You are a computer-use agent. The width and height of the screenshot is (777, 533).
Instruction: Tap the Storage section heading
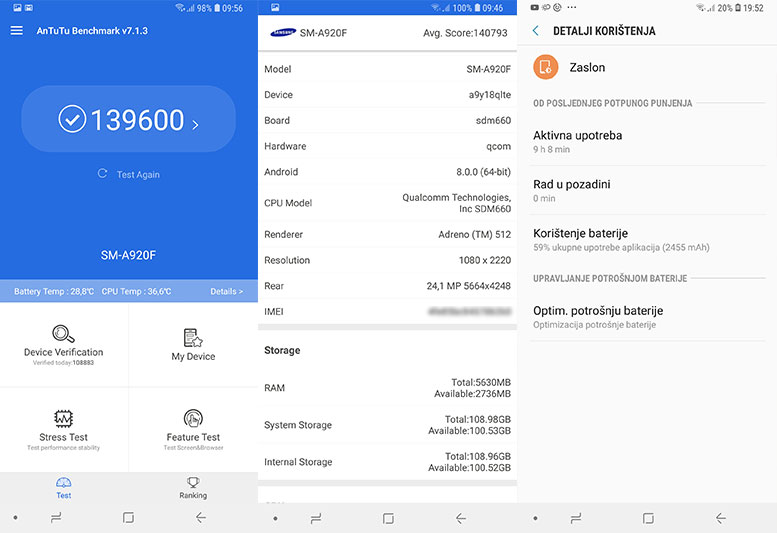pos(282,350)
